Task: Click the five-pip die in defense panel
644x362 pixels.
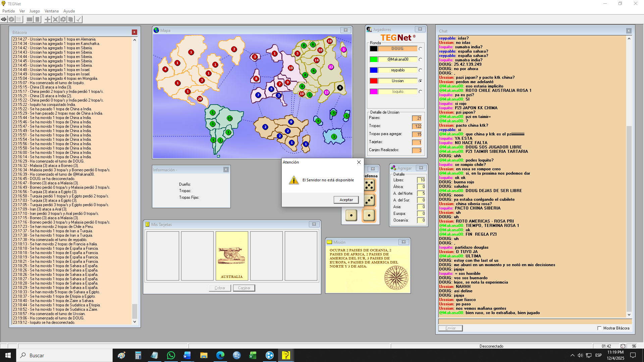Action: (x=369, y=185)
